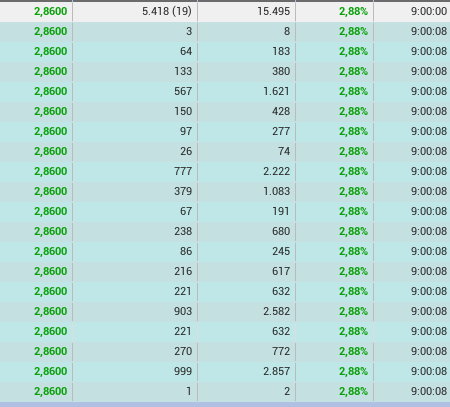This screenshot has width=450, height=407.
Task: Select the amount cell '2.582'
Action: coord(246,311)
